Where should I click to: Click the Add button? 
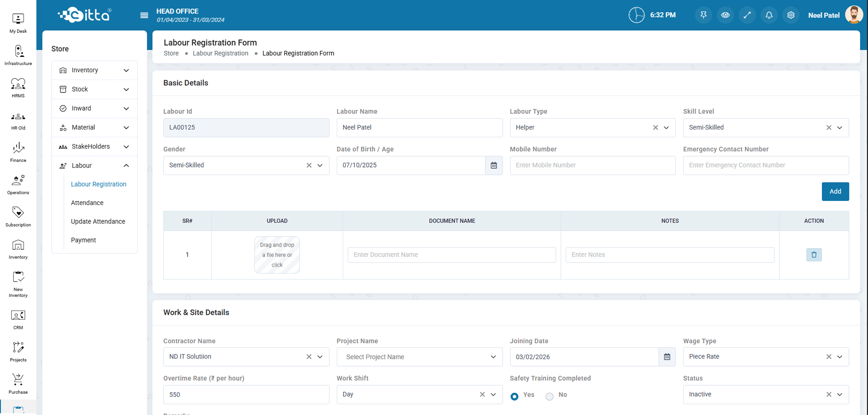(x=835, y=191)
